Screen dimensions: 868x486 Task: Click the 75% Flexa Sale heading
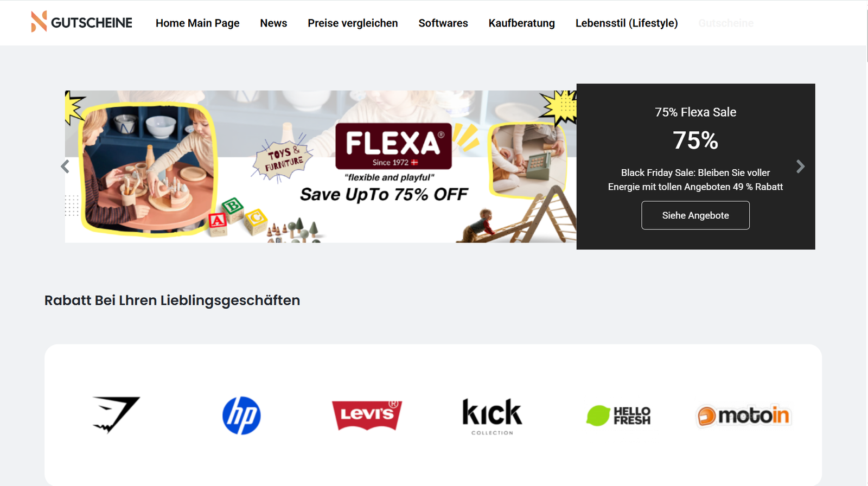click(695, 112)
